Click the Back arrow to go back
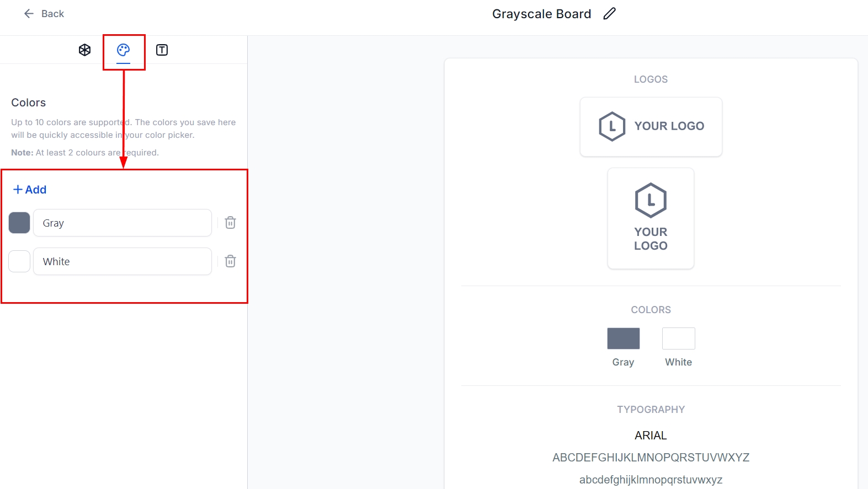Viewport: 868px width, 489px height. [x=29, y=14]
